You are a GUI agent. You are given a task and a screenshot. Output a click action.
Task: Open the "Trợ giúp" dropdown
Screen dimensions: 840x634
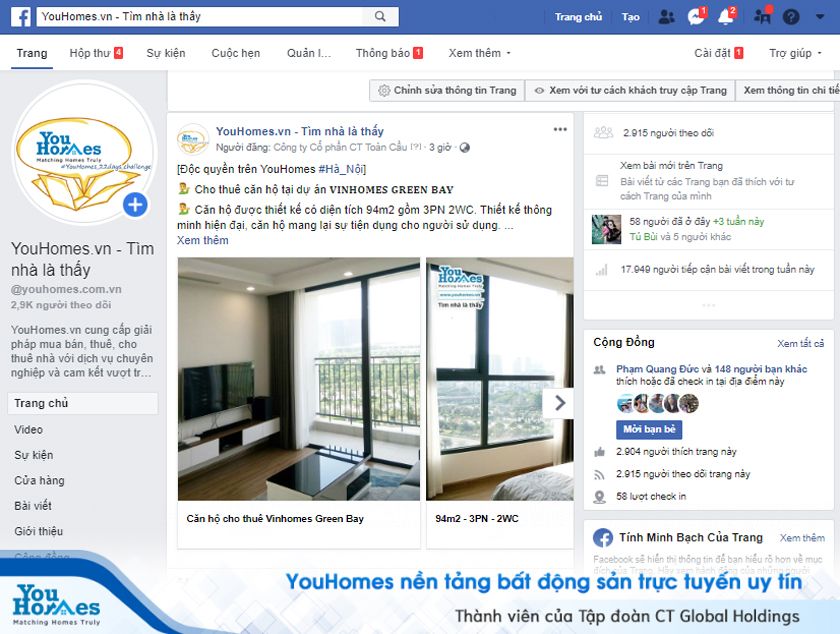[796, 53]
